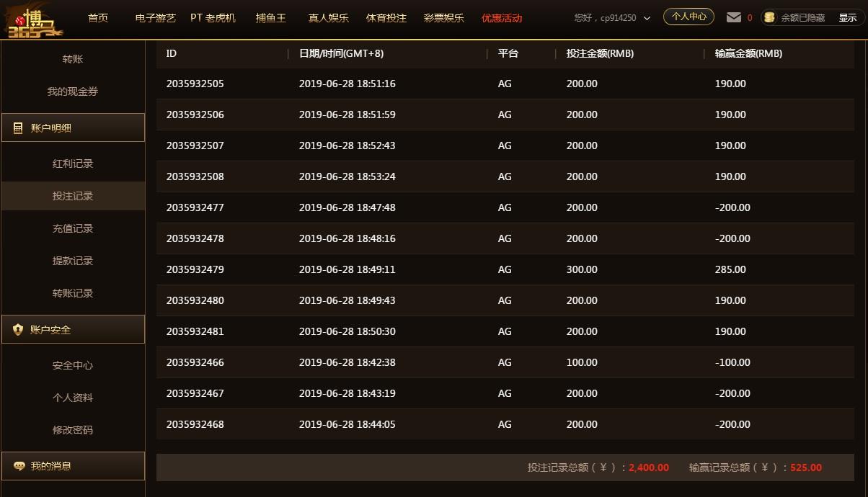Expand the 账户明细 section

tap(56, 127)
